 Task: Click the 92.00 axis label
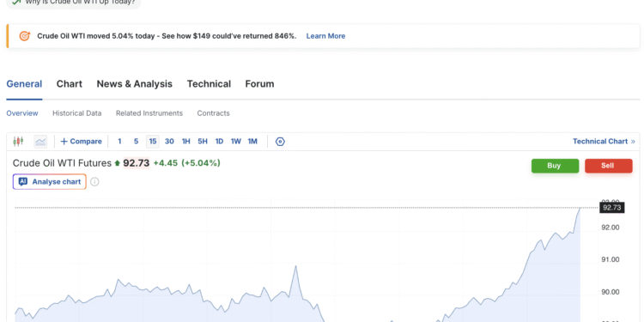610,228
